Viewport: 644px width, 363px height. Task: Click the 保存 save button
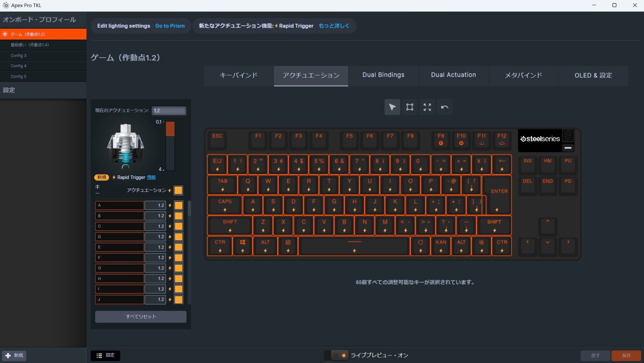tap(626, 355)
